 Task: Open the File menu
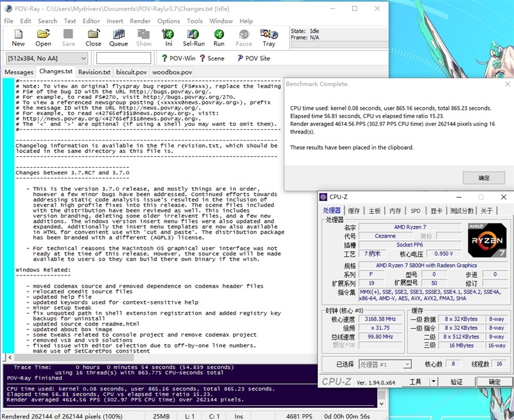point(8,21)
